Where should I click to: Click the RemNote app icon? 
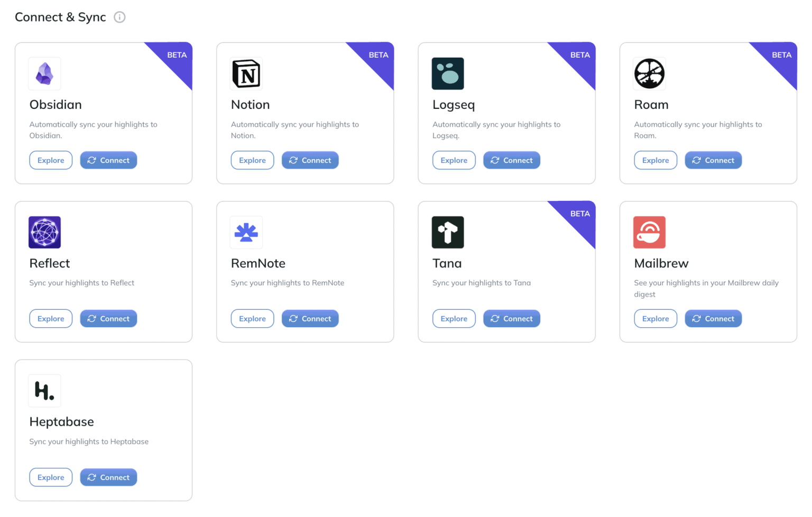[246, 232]
